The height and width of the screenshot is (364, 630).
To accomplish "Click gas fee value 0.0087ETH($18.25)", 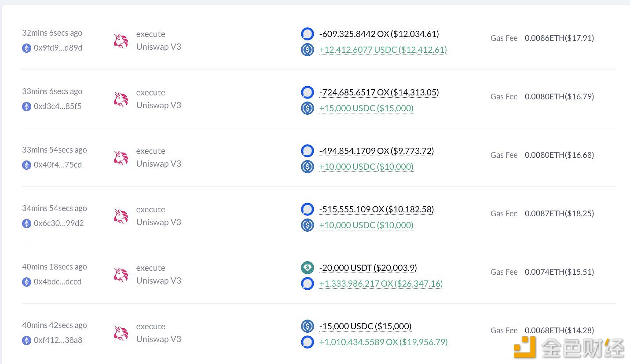I will [560, 214].
